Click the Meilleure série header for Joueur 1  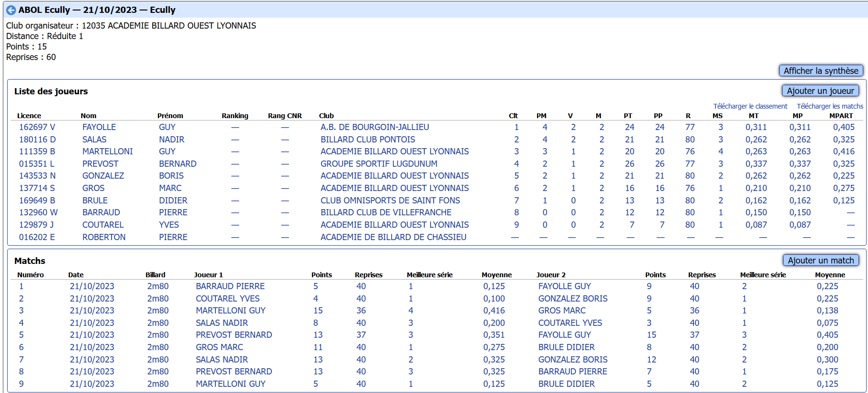pos(430,275)
